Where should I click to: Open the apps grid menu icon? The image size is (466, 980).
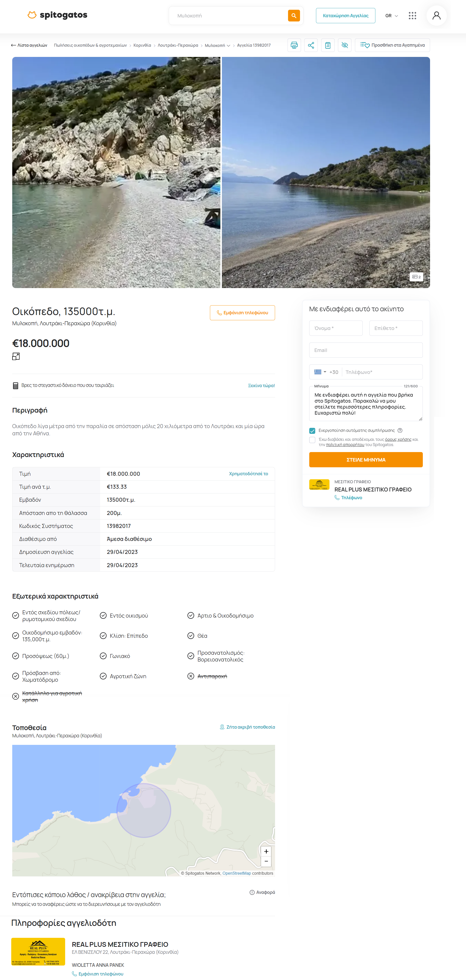[412, 15]
